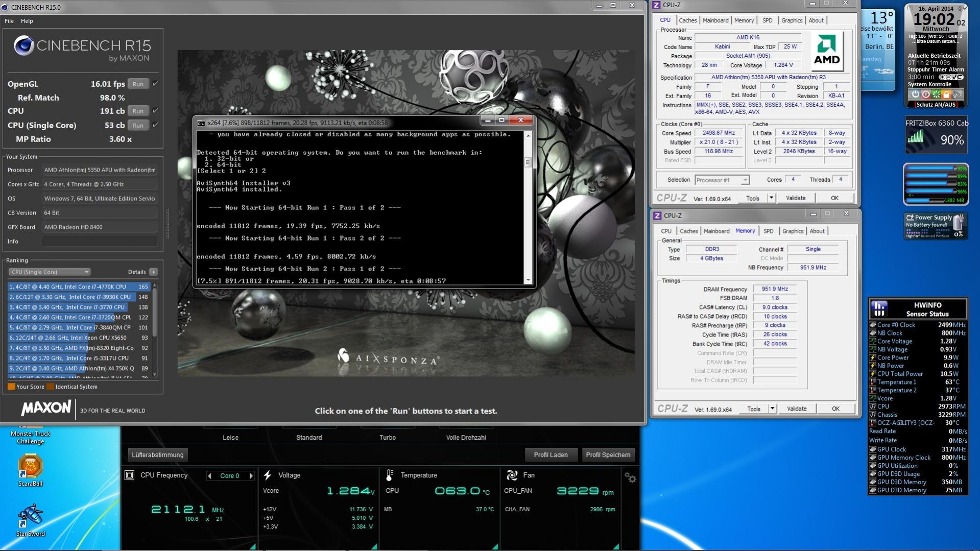
Task: Select ranking entry Intel Core i7-4770K CPU
Action: point(78,286)
